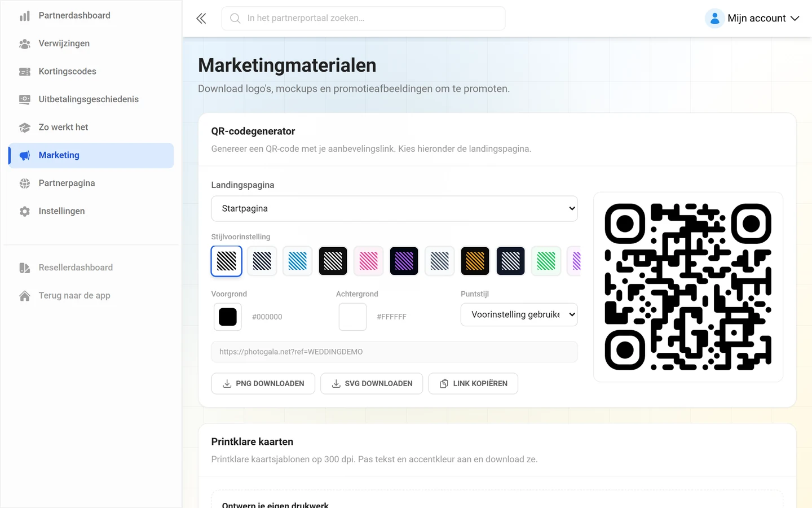The height and width of the screenshot is (508, 812).
Task: Select the Kortingscodes ticket icon
Action: [x=25, y=72]
